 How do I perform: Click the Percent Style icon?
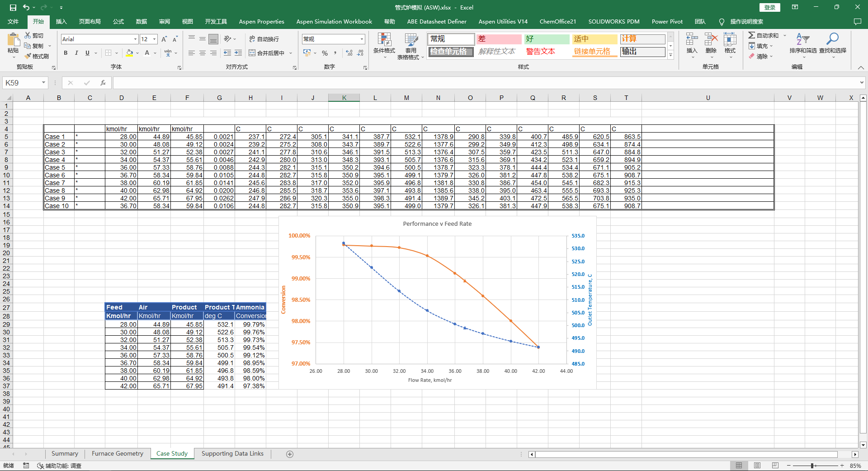point(325,53)
